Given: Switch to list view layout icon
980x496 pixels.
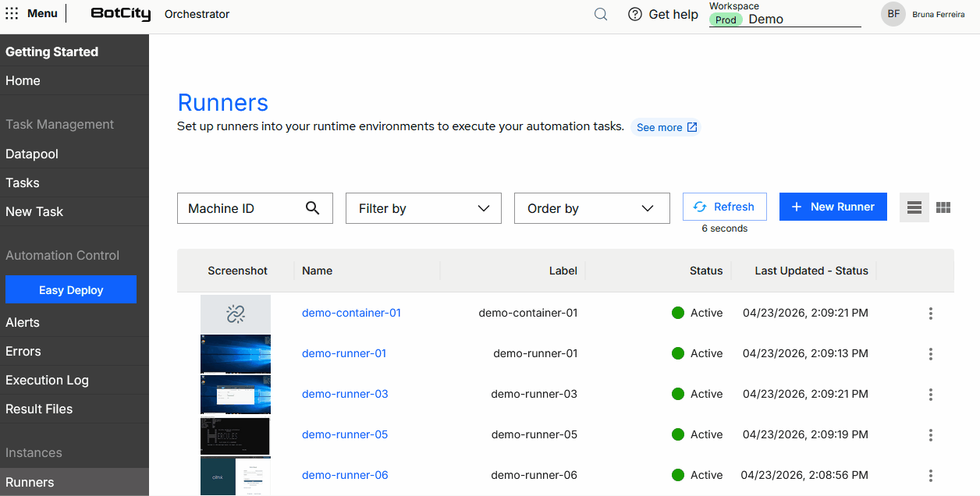Looking at the screenshot, I should pos(914,207).
